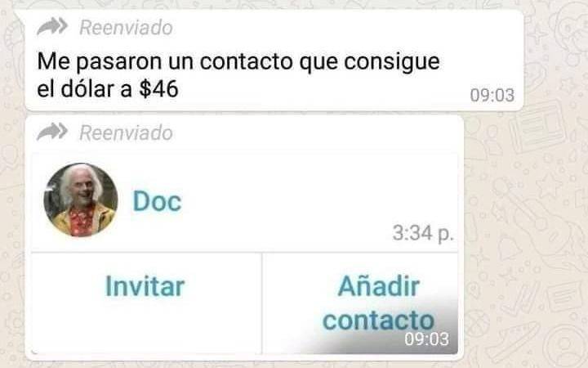Image resolution: width=588 pixels, height=368 pixels.
Task: Choose Añadir contacto
Action: point(378,303)
